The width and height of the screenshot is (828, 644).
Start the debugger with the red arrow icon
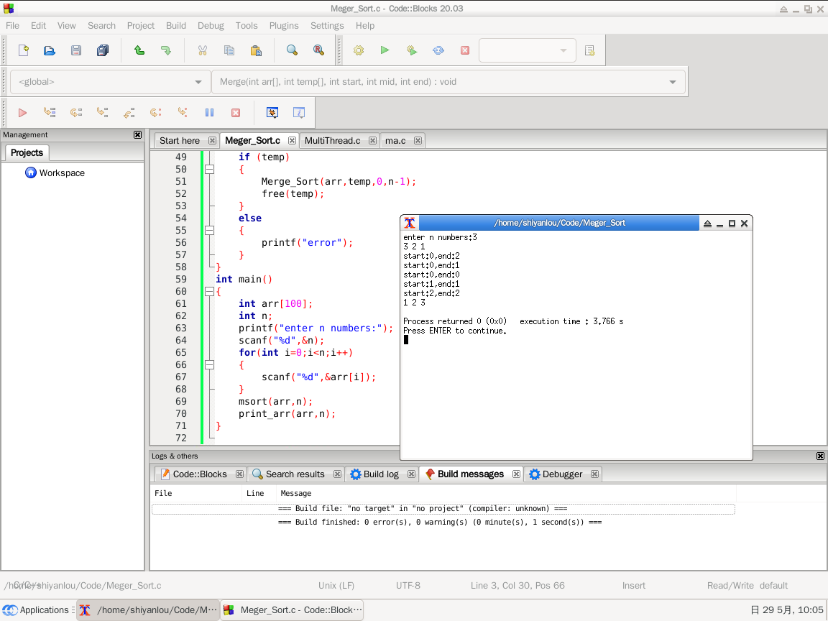(22, 113)
